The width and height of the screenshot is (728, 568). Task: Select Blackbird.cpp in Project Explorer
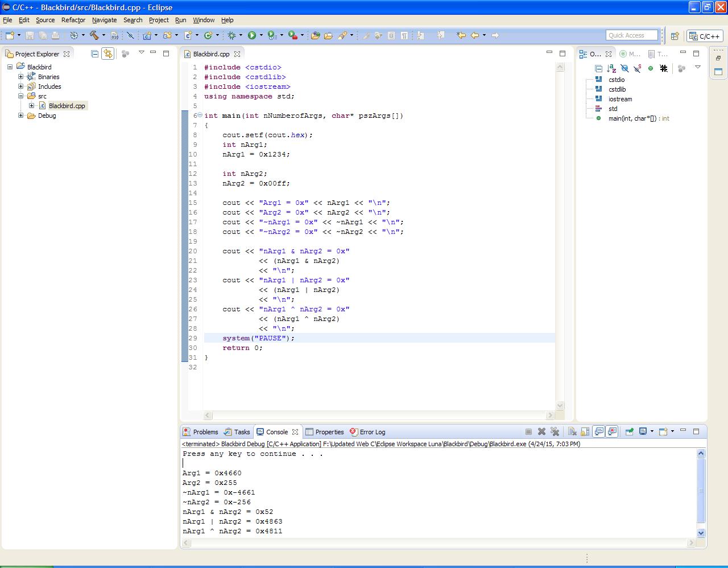click(x=67, y=106)
